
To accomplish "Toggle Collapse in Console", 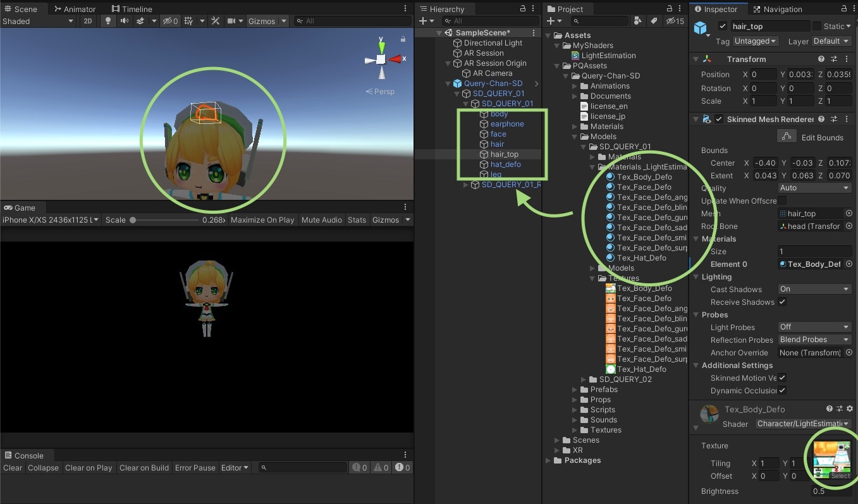I will 43,468.
